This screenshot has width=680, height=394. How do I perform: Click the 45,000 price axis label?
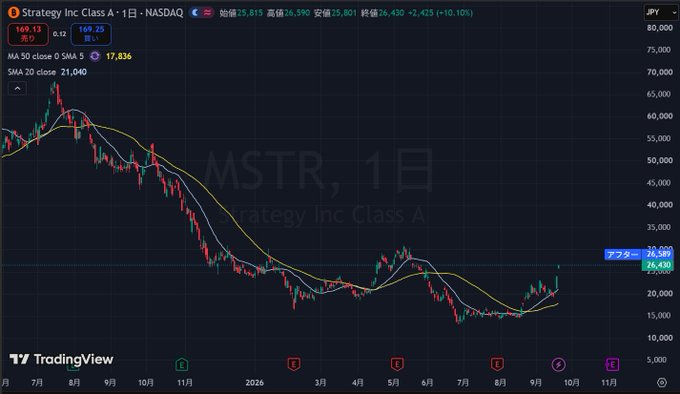tap(660, 183)
